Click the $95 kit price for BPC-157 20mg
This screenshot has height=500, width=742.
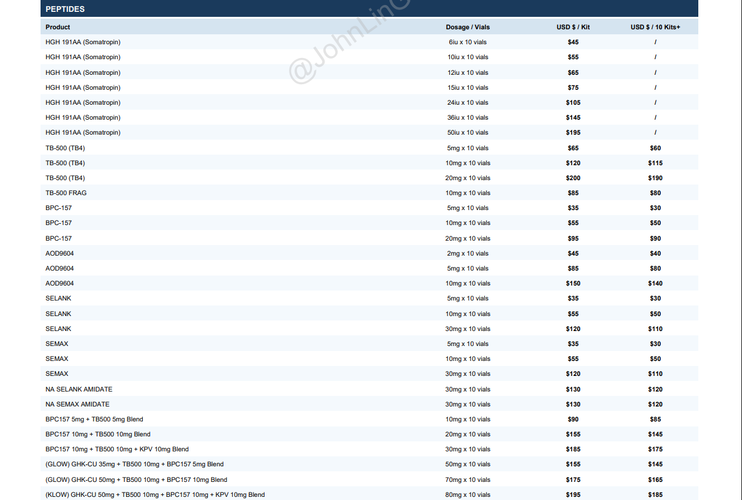pos(573,238)
